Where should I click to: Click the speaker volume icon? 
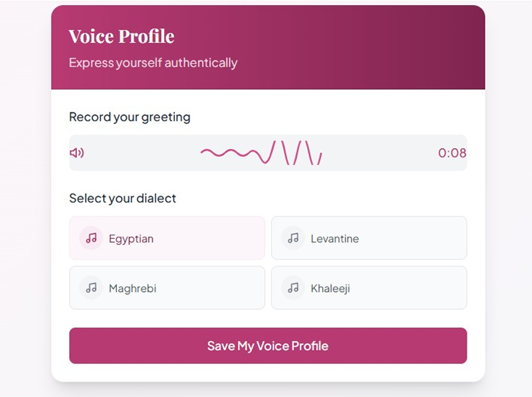coord(77,153)
